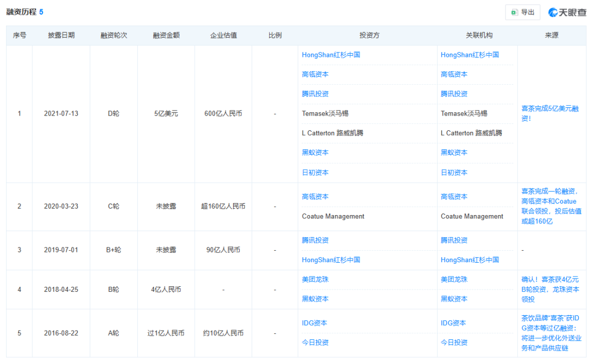This screenshot has height=364, width=591.
Task: Open 腾讯投资 关联机构 link in B+轮 row
Action: click(454, 240)
